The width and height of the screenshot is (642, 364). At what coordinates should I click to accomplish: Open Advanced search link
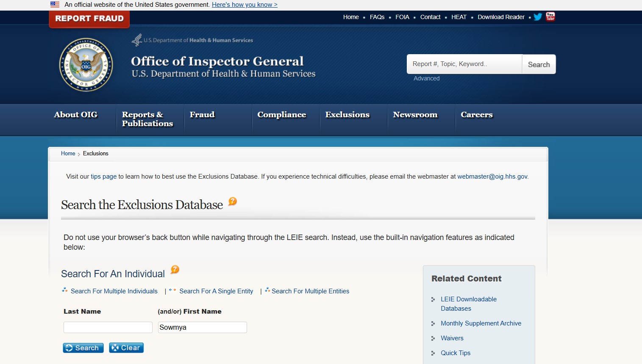point(426,78)
